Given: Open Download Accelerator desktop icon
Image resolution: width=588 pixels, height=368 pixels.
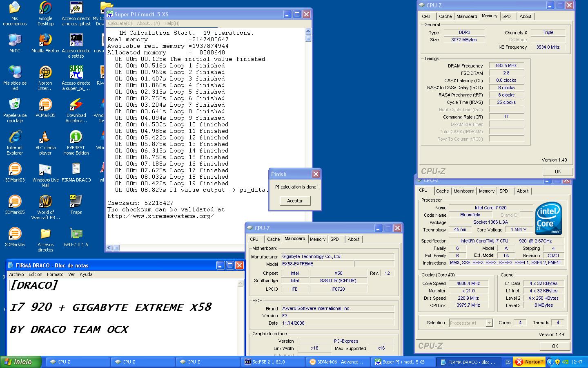Looking at the screenshot, I should coord(76,110).
